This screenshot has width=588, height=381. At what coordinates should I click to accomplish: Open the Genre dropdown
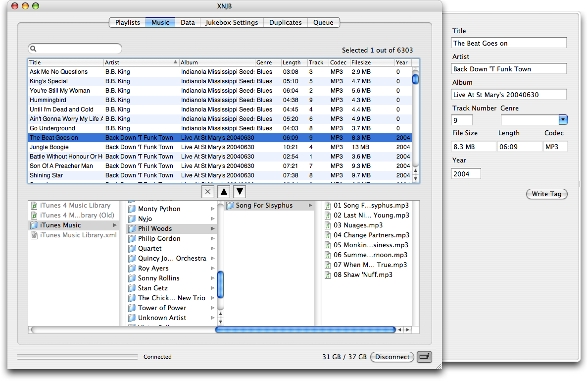tap(563, 120)
